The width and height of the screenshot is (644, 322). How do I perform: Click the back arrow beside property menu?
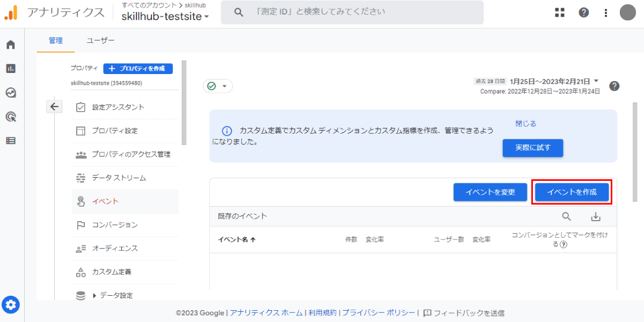point(54,106)
